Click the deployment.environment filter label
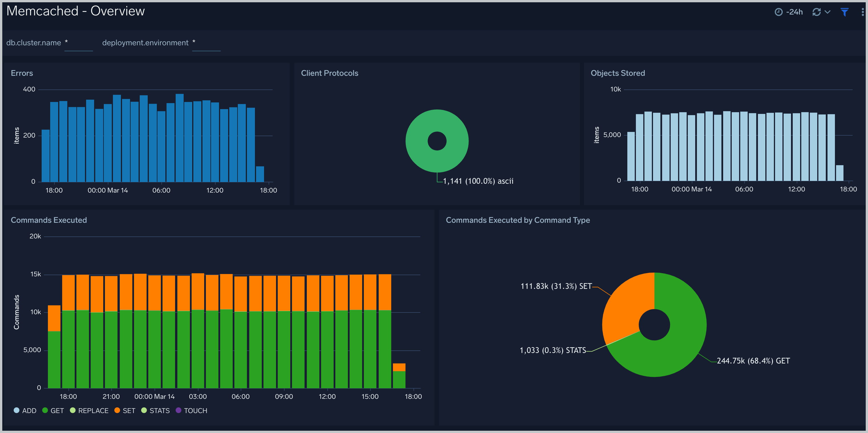The image size is (868, 433). [145, 43]
